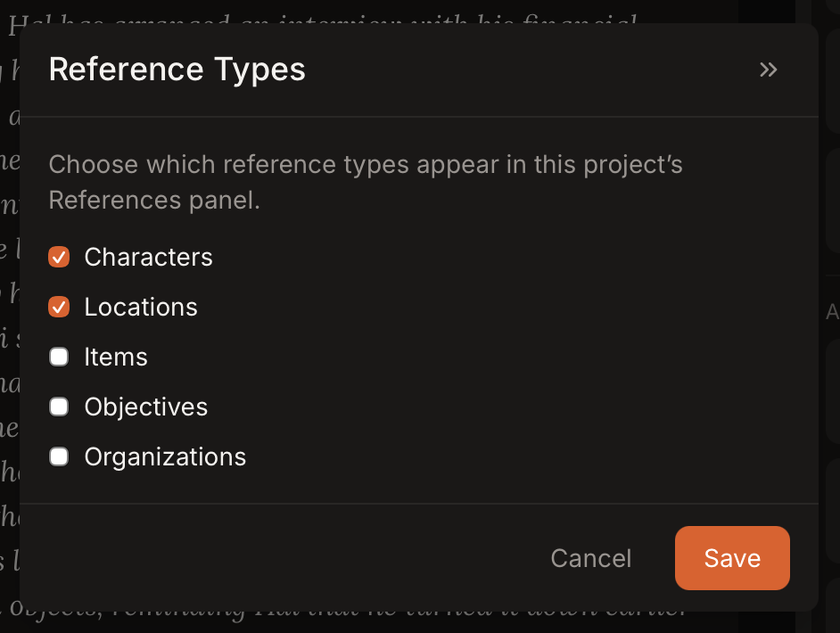Click the Items label text

tap(116, 357)
